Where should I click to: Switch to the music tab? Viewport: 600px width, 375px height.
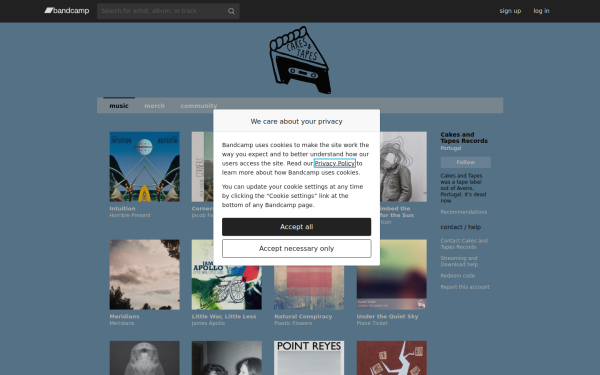(x=119, y=106)
